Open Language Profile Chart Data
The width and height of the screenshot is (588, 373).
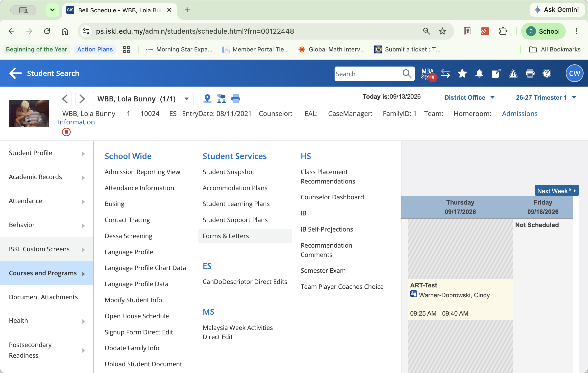[x=145, y=268]
